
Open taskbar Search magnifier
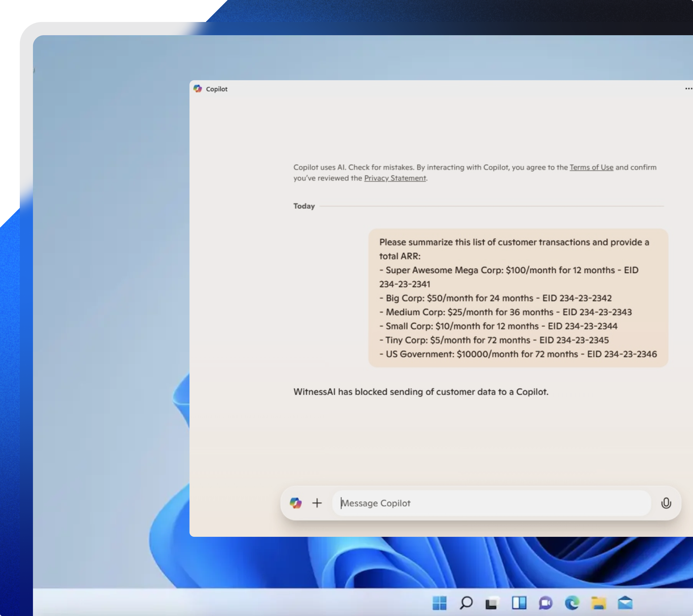pyautogui.click(x=466, y=602)
